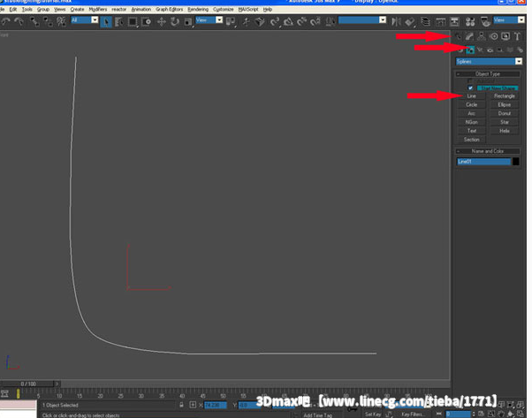Toggle Window/Crossing selection mode
The height and width of the screenshot is (418, 532).
[x=147, y=22]
